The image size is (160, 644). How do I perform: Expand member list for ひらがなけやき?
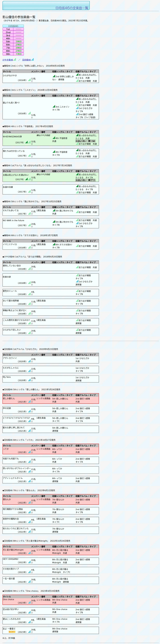(32, 81)
